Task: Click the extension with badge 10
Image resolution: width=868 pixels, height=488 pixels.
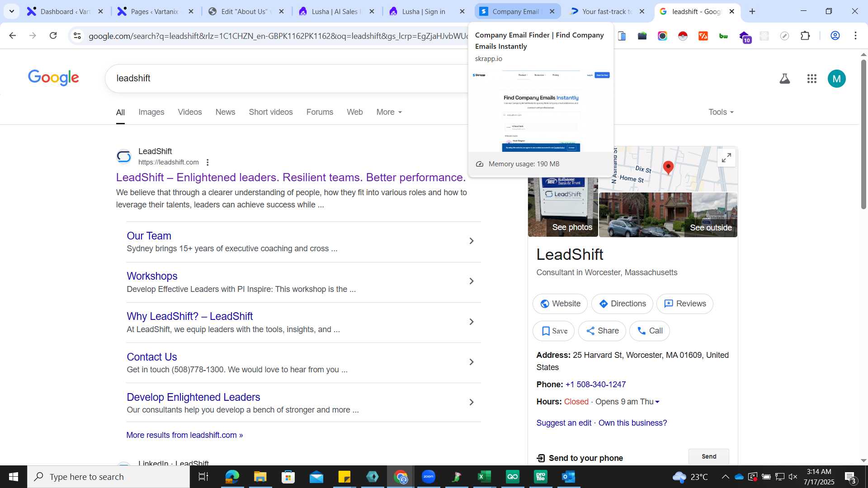Action: point(744,36)
